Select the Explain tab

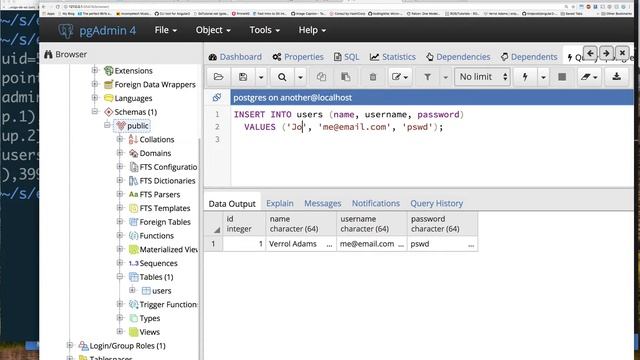pos(280,203)
